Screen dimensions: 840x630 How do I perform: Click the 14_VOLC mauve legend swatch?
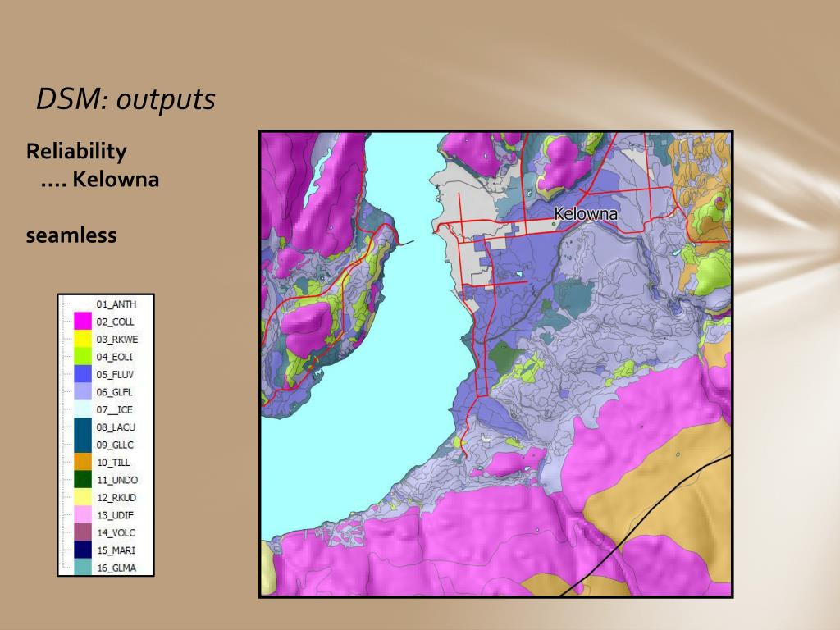click(x=83, y=532)
